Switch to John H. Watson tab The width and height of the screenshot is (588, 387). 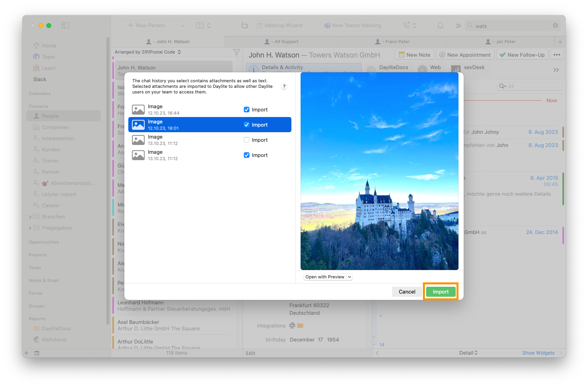click(x=168, y=42)
